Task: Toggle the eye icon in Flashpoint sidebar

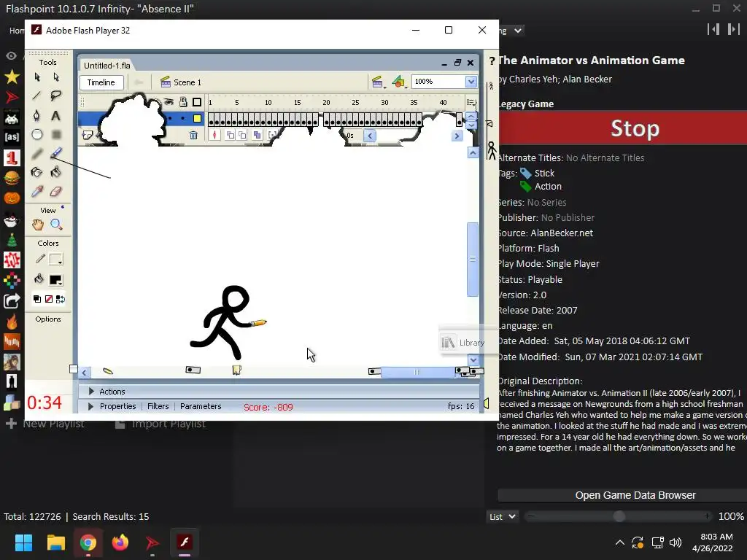Action: coord(11,56)
